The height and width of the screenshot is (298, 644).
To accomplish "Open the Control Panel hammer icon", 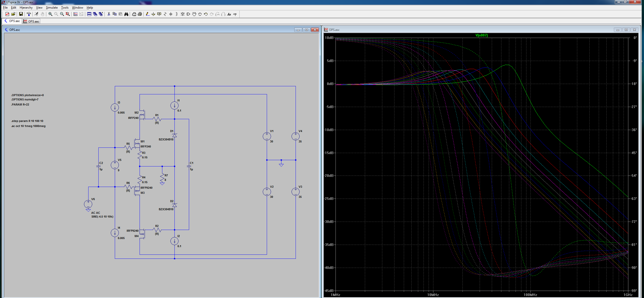I will tap(29, 14).
